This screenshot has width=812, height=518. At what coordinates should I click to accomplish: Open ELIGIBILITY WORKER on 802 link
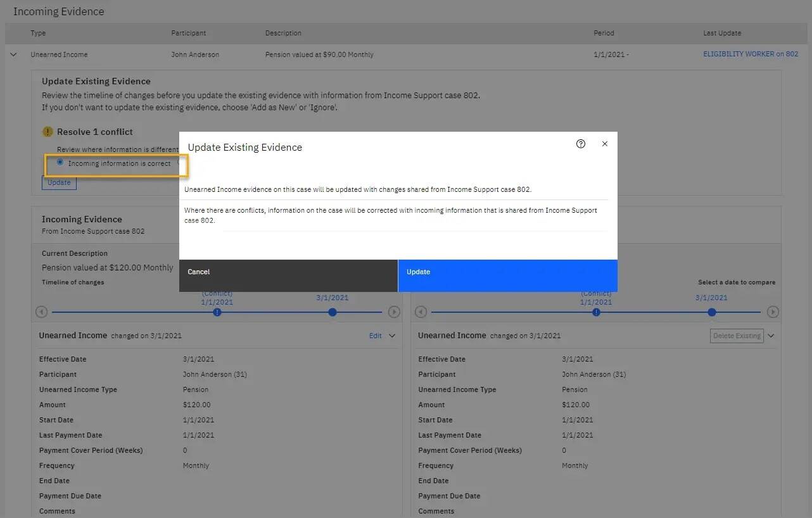pyautogui.click(x=751, y=54)
